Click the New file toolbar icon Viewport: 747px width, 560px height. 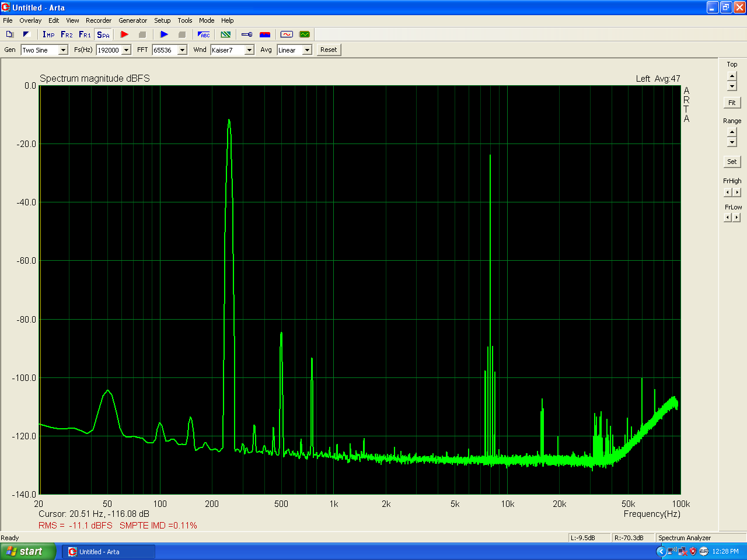pos(9,34)
